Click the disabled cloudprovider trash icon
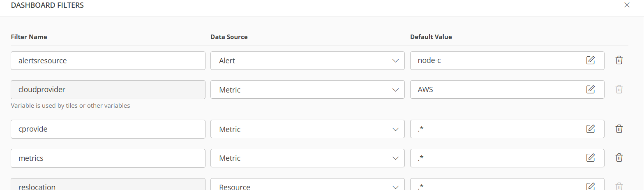644x190 pixels. pos(619,89)
